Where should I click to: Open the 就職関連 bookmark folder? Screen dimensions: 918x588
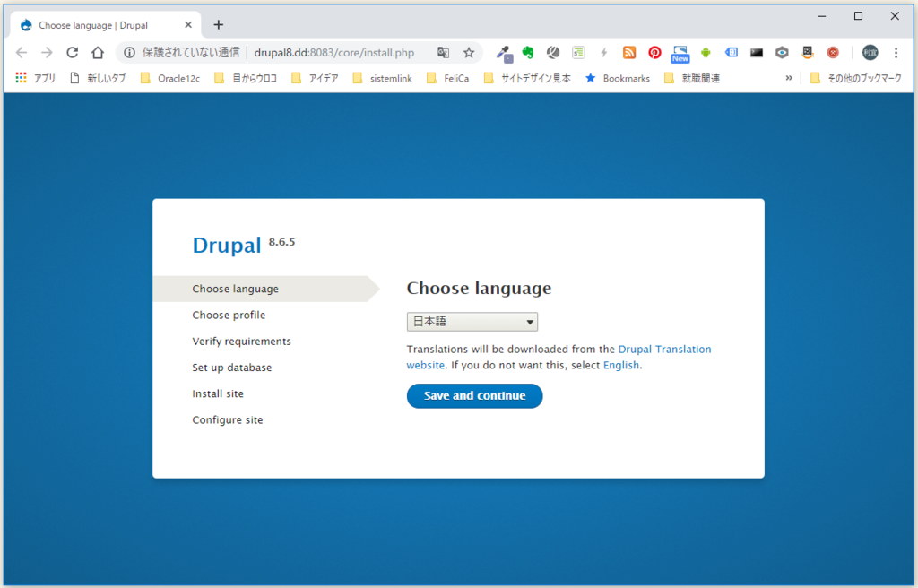pyautogui.click(x=692, y=78)
